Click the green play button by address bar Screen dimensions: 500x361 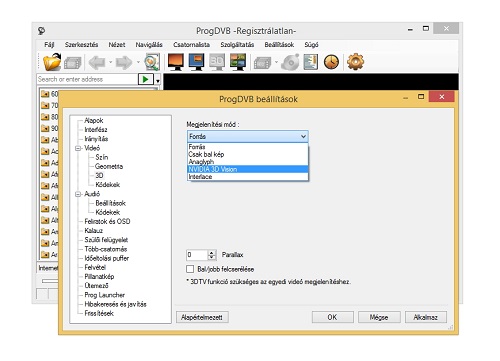point(146,79)
